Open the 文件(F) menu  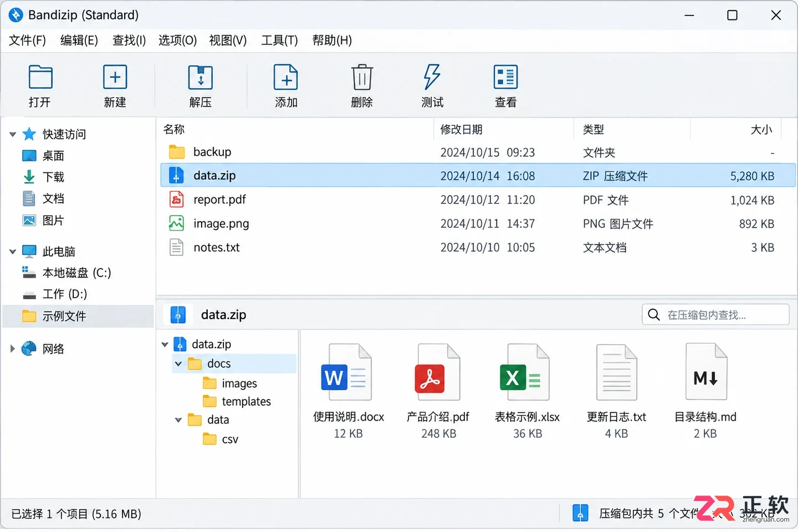tap(27, 40)
